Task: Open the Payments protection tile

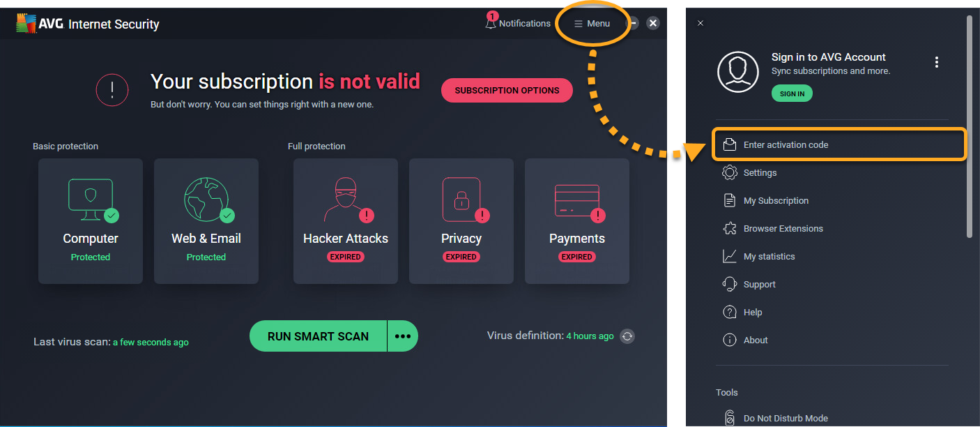Action: pyautogui.click(x=577, y=220)
